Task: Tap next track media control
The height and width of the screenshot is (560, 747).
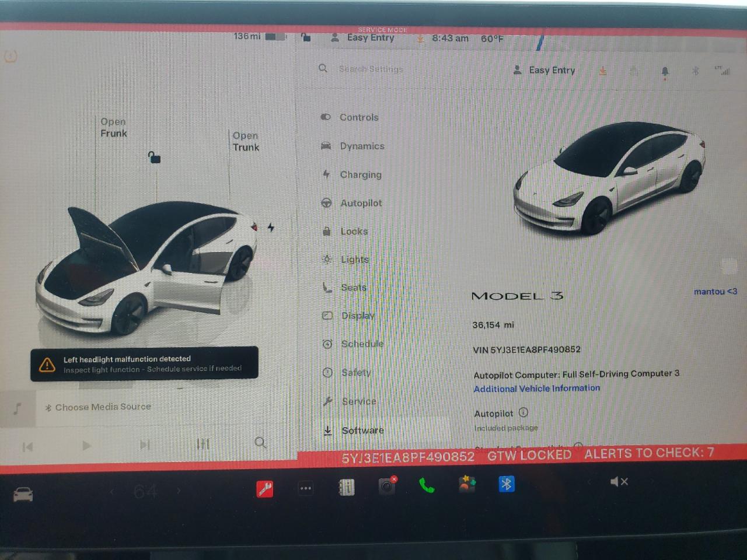Action: (x=145, y=445)
